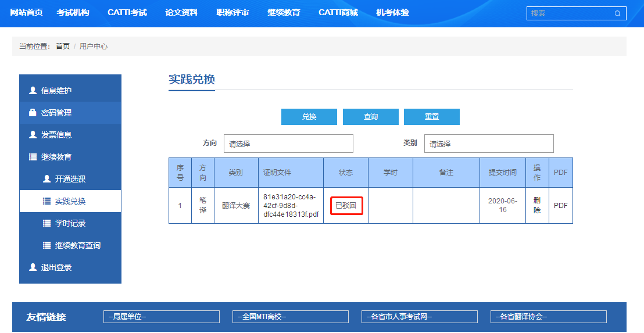Go to 继续教育 in top navigation
Screen dimensions: 644x333
tap(284, 13)
